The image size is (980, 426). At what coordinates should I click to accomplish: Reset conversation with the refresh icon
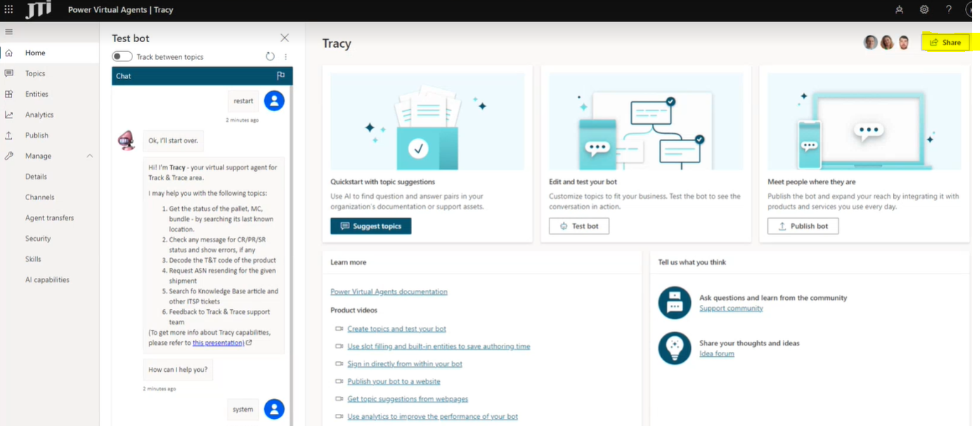tap(270, 57)
